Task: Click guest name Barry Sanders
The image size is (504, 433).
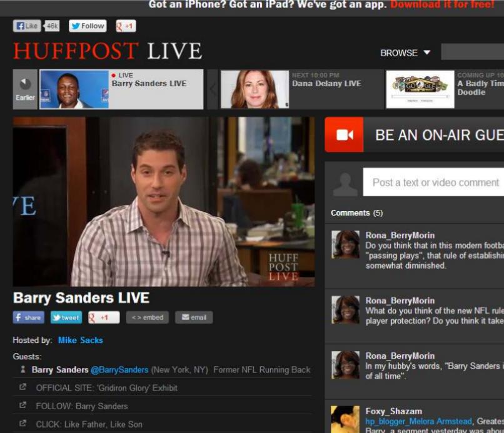Action: (x=60, y=370)
